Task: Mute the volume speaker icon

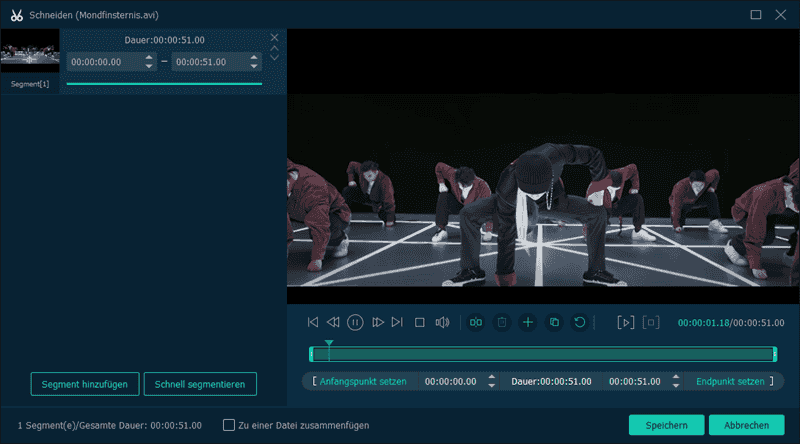Action: pyautogui.click(x=442, y=322)
